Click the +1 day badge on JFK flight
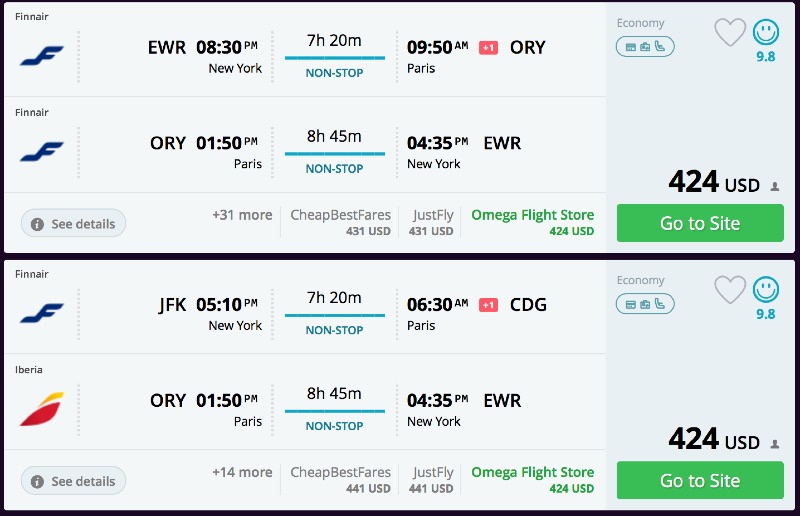 489,305
